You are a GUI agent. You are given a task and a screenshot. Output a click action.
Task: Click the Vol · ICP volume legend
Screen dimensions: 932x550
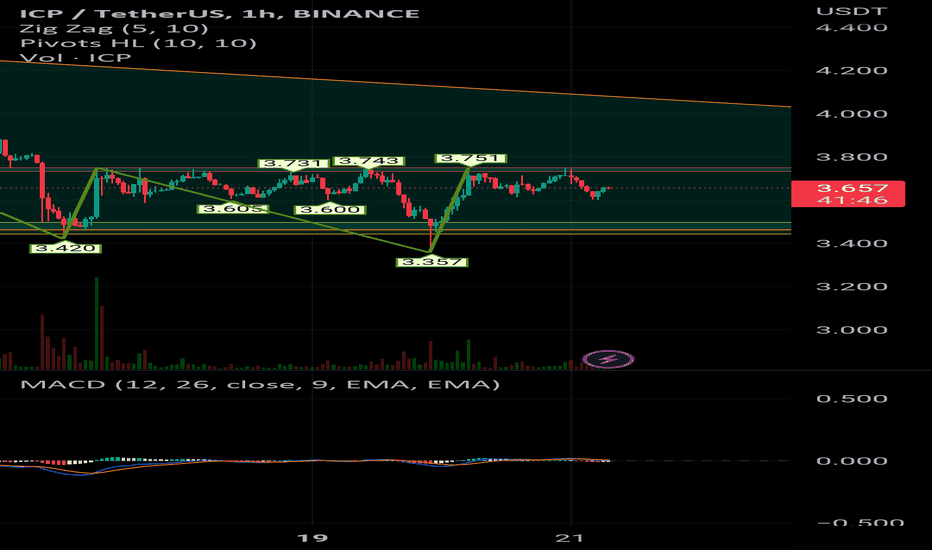75,58
